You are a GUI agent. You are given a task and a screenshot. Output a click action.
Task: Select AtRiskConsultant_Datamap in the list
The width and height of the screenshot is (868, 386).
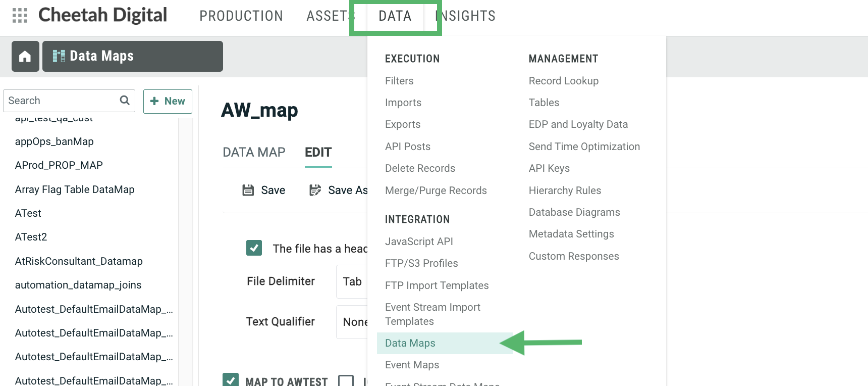pyautogui.click(x=79, y=261)
